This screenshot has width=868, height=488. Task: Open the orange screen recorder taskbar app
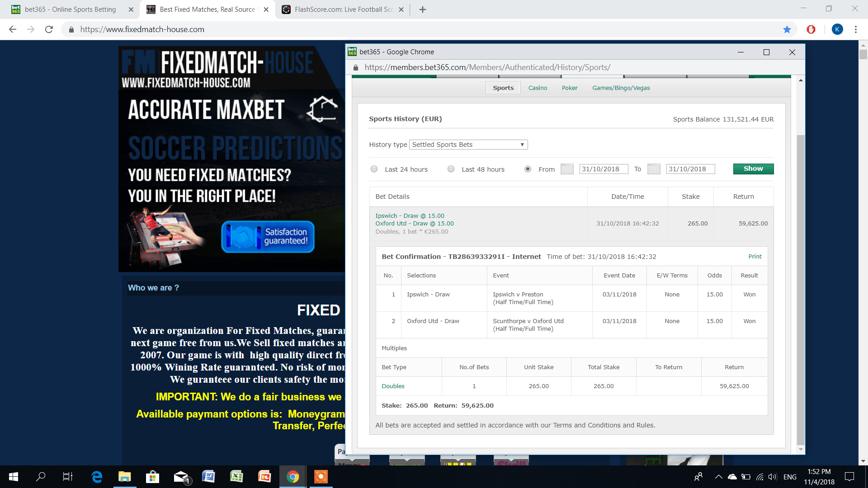click(321, 477)
